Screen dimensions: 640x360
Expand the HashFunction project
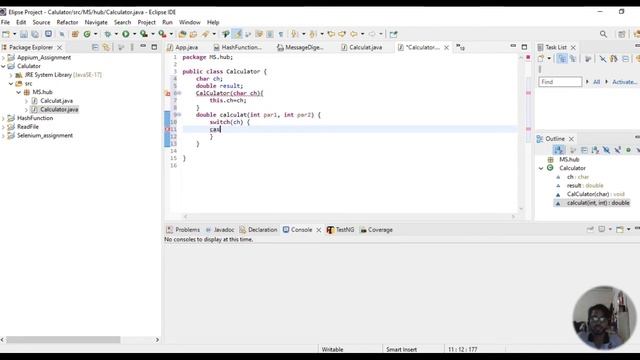pyautogui.click(x=4, y=118)
